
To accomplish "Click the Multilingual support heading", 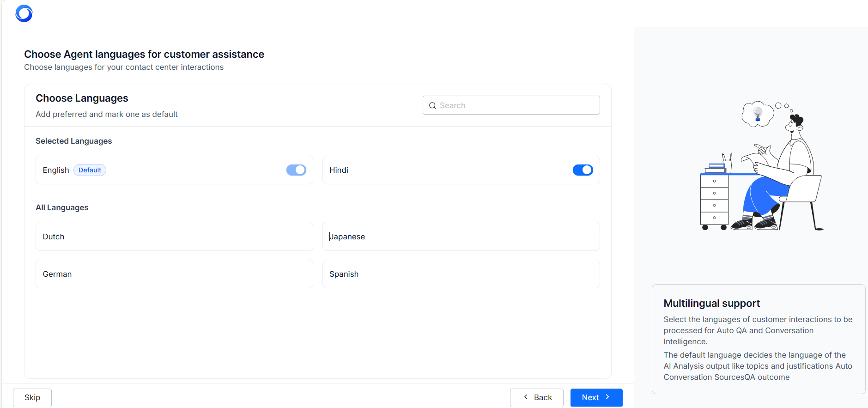I will point(711,303).
